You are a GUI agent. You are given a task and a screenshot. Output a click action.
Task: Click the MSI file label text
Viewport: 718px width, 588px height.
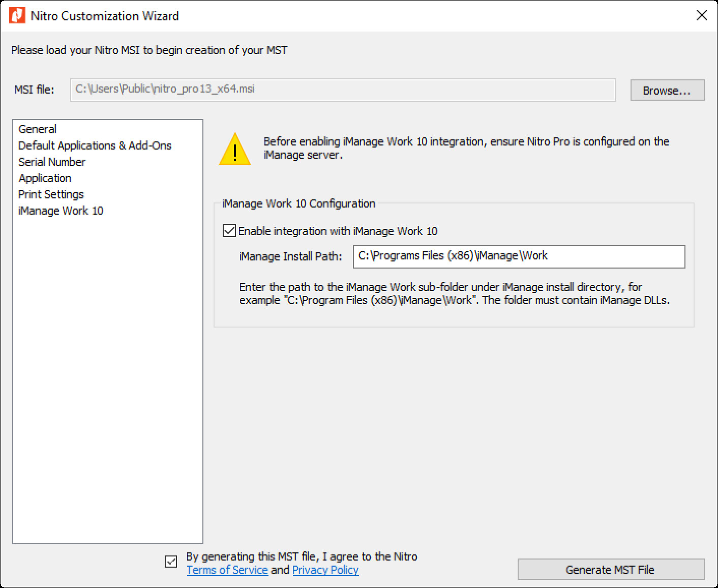[34, 90]
